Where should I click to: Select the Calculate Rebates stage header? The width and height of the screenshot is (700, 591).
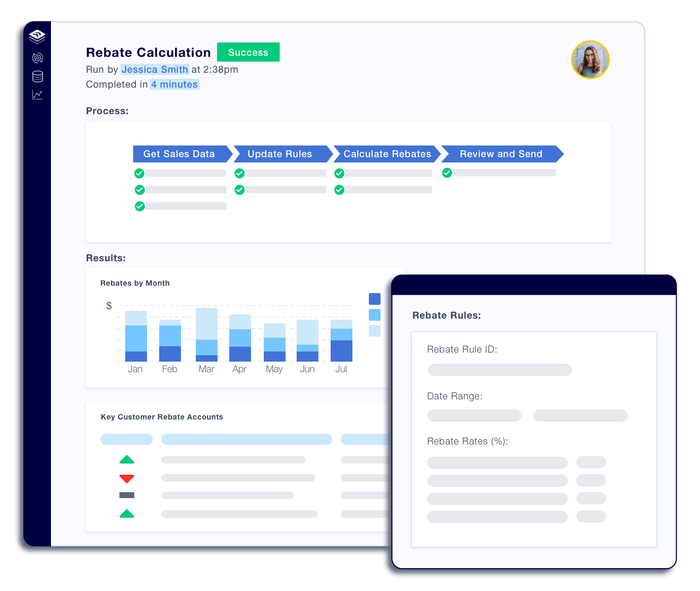387,154
